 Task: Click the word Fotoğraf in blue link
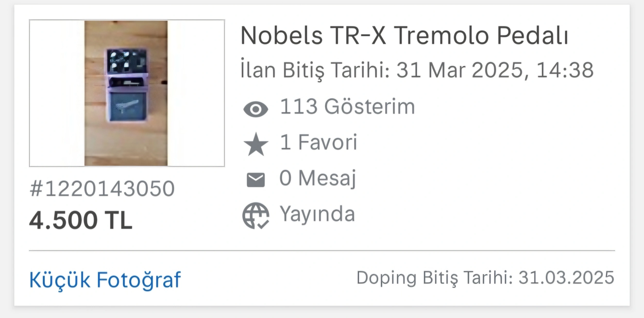(139, 280)
